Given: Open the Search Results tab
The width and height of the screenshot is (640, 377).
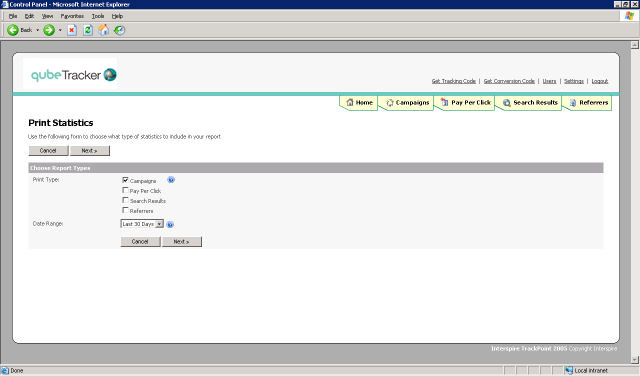Looking at the screenshot, I should point(529,103).
